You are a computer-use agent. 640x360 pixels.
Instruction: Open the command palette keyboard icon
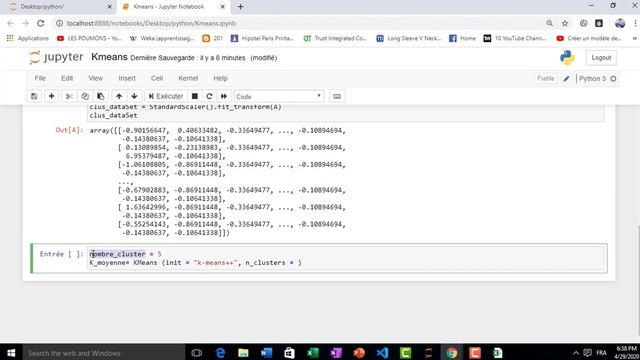pyautogui.click(x=337, y=96)
